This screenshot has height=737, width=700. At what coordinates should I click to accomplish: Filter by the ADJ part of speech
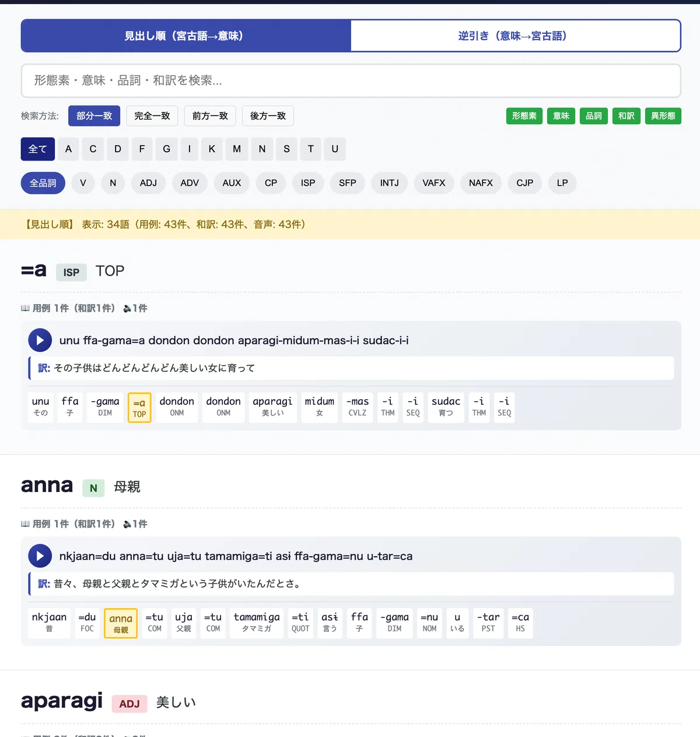point(148,183)
